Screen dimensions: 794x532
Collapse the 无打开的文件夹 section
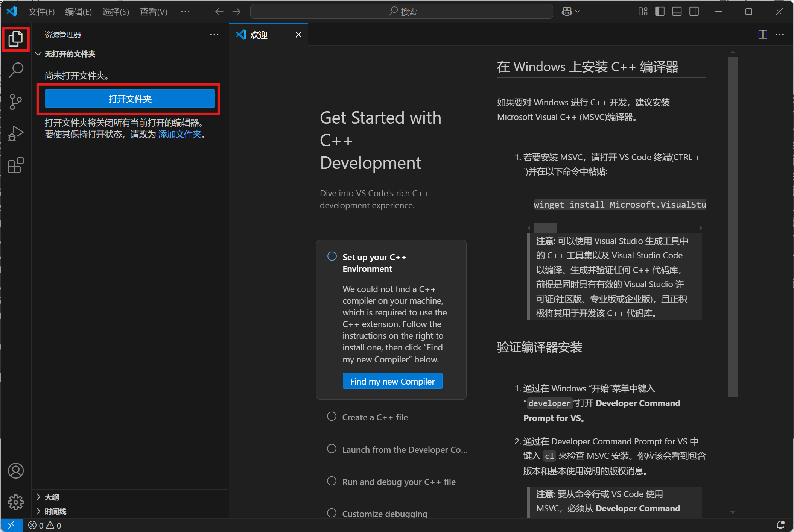tap(70, 54)
